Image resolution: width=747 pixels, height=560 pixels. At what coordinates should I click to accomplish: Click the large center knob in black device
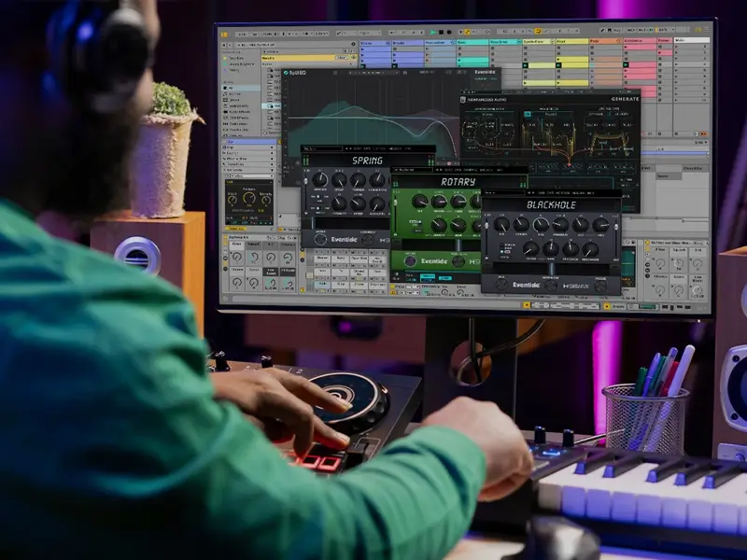pos(249,198)
